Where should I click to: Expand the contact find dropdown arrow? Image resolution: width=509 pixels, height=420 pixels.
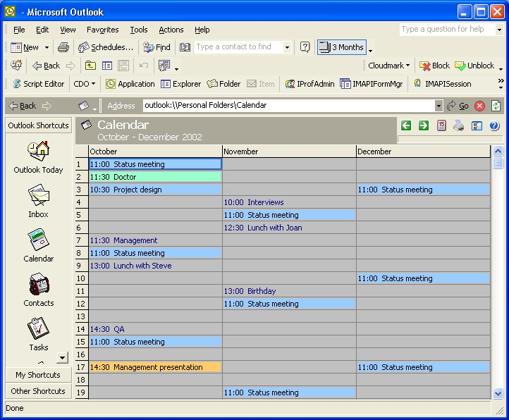[287, 47]
